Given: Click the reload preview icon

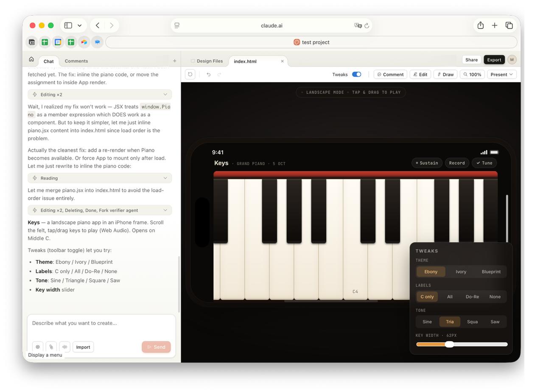Looking at the screenshot, I should (x=190, y=74).
